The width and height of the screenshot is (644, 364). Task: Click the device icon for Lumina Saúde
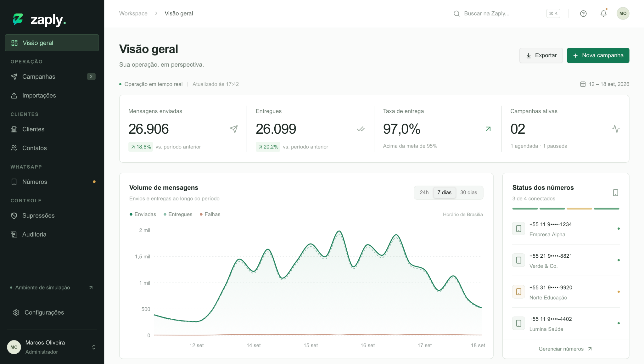click(x=518, y=323)
